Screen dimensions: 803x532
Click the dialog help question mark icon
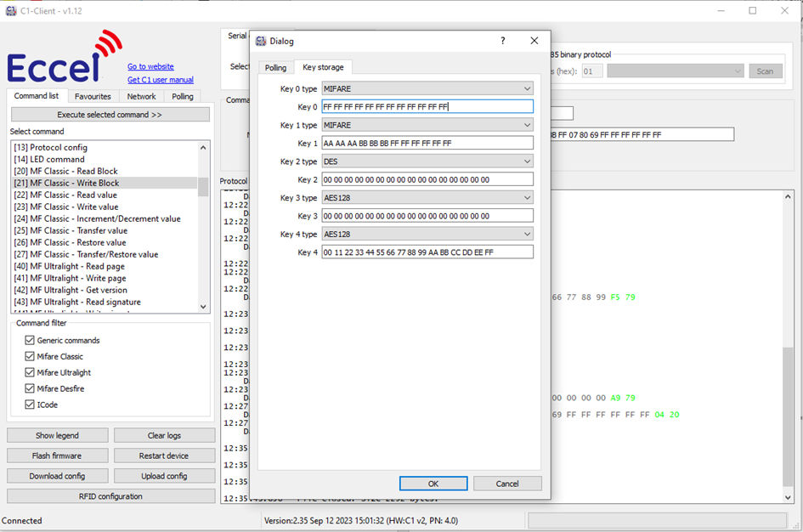coord(502,41)
